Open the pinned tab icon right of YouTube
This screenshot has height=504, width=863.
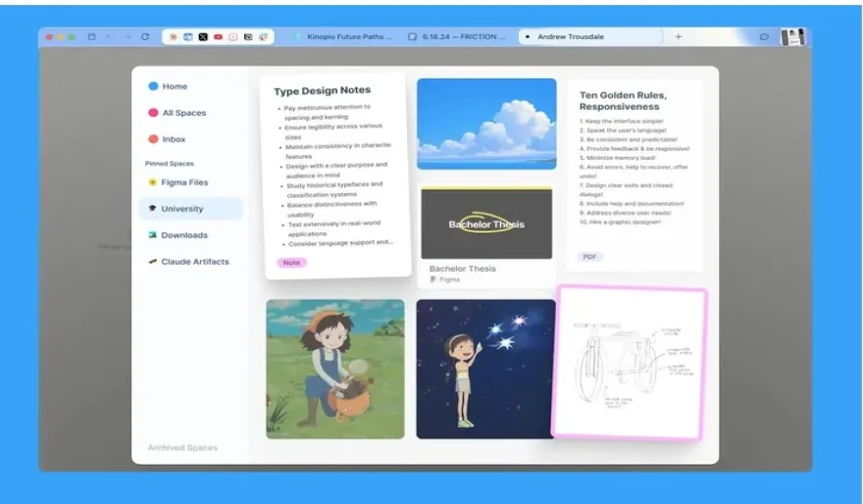[x=233, y=37]
